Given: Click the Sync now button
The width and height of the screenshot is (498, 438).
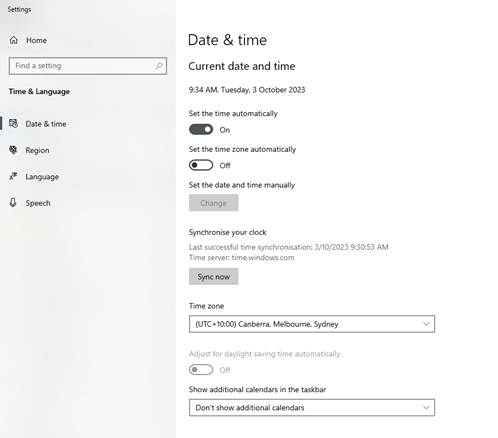Looking at the screenshot, I should pos(214,277).
